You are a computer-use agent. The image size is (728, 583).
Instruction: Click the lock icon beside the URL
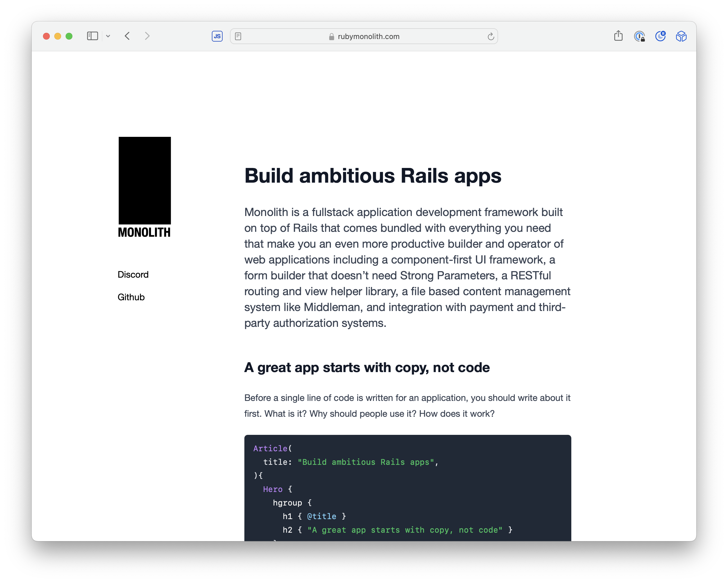[331, 36]
